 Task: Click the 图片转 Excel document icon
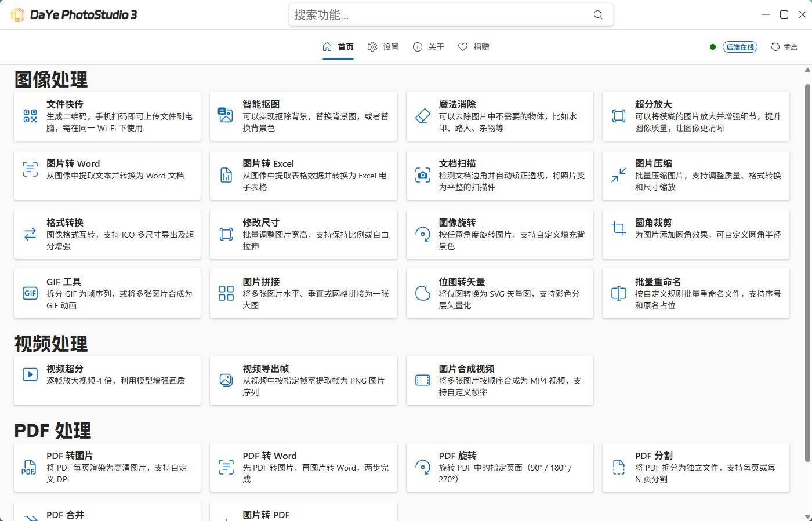click(226, 175)
